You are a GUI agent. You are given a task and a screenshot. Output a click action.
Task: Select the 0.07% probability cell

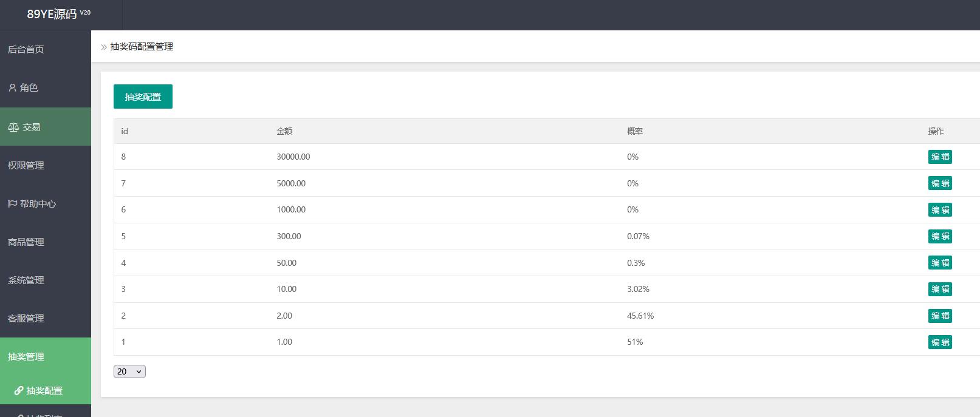(638, 236)
